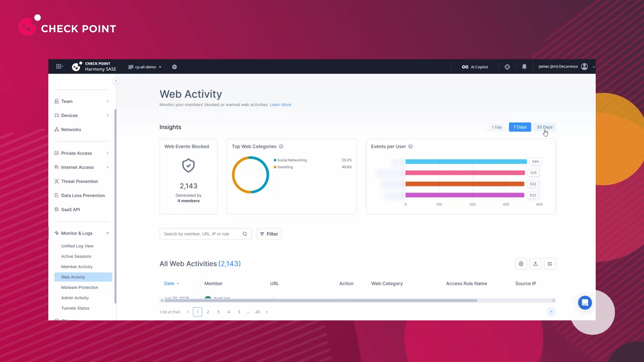The width and height of the screenshot is (644, 362).
Task: Click the Harmony SASE logo
Action: 94,66
